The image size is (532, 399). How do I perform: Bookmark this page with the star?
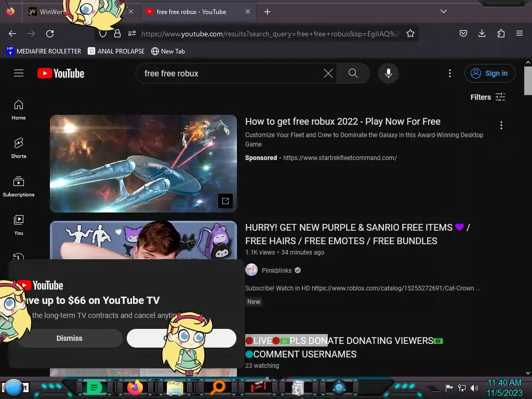[410, 33]
